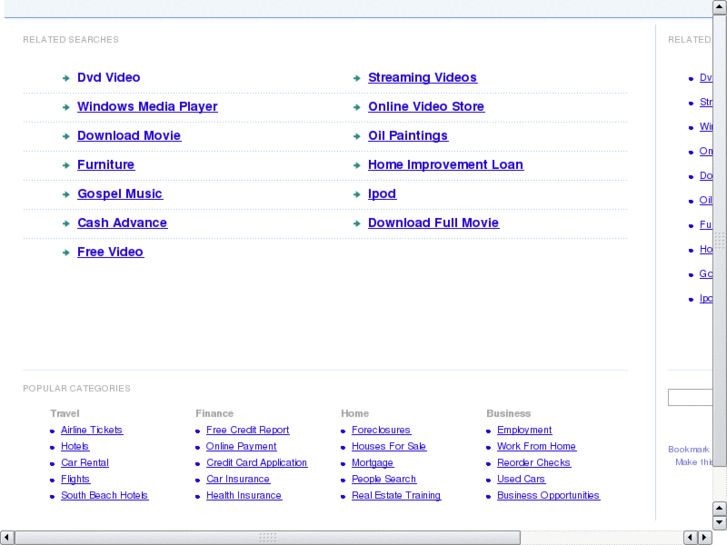727x545 pixels.
Task: Open the Car Insurance link
Action: pyautogui.click(x=238, y=479)
